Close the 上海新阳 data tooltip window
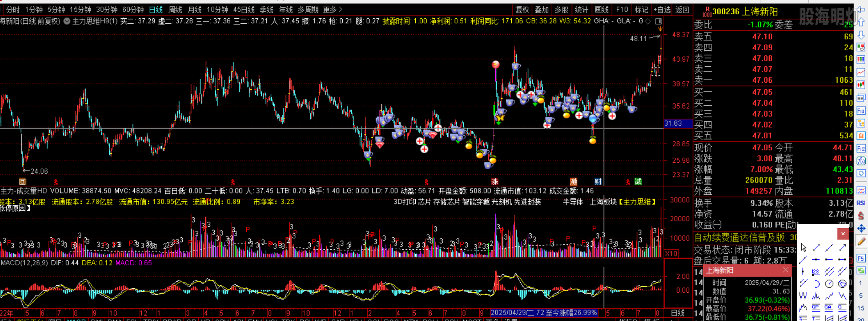Screen dimensions: 868x321 pyautogui.click(x=785, y=270)
